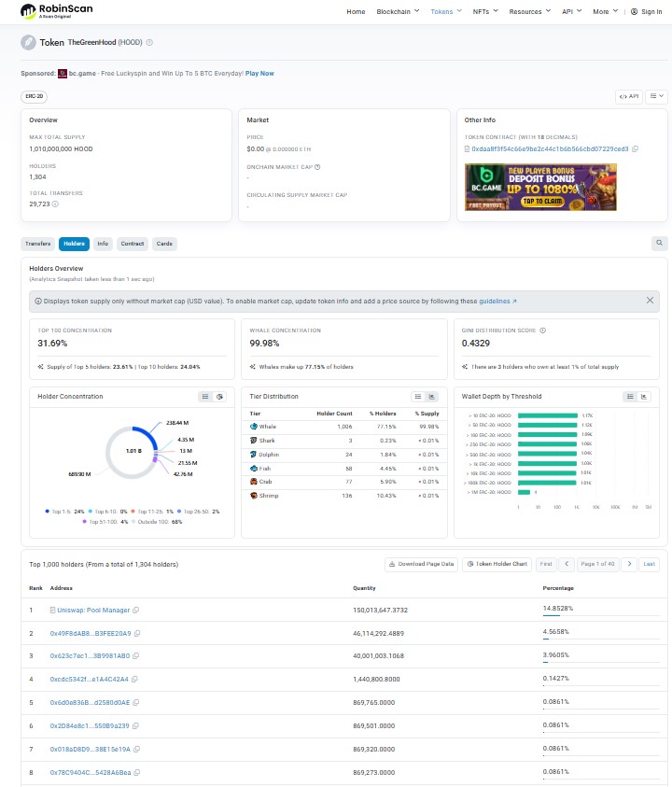Expand the NFTs menu

coord(484,11)
